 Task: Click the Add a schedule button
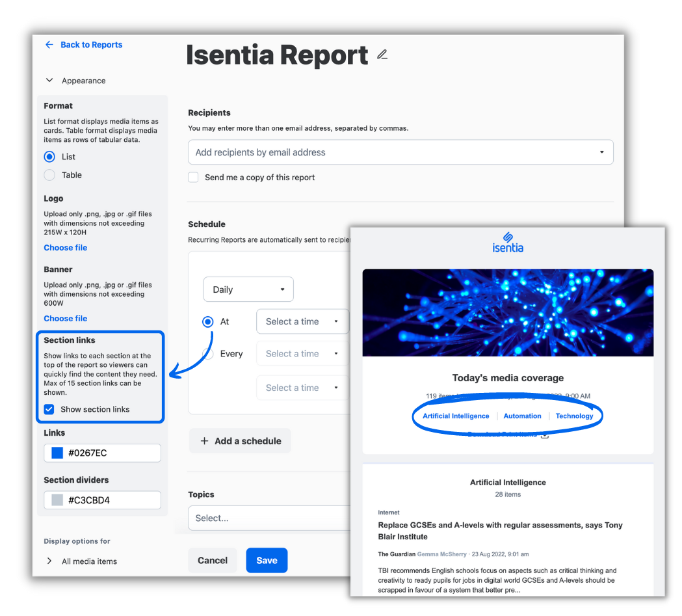click(240, 441)
